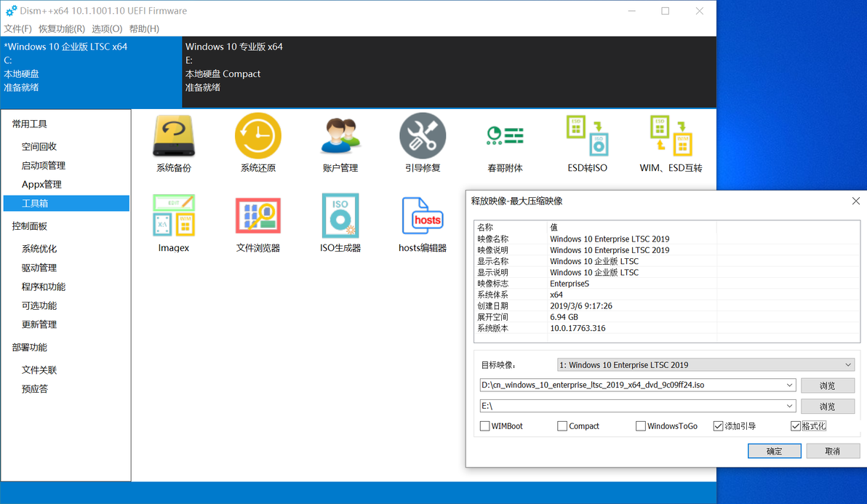Open the 系统备份 system backup tool

tap(174, 143)
